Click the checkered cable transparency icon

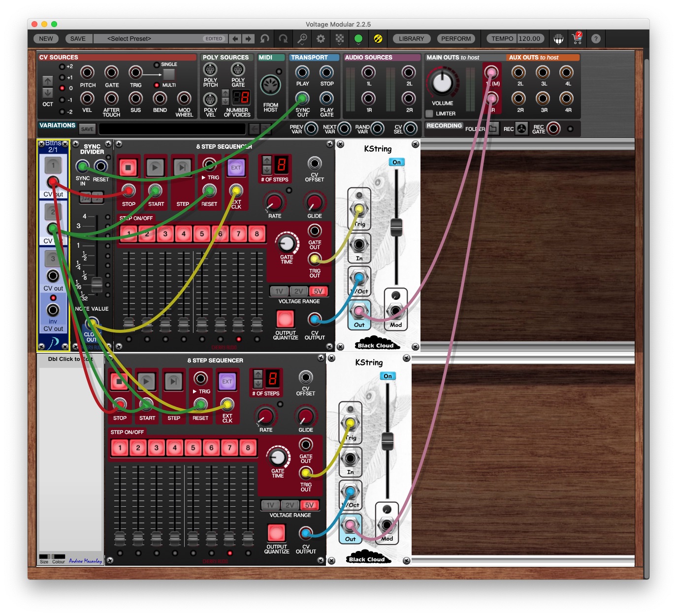[340, 38]
